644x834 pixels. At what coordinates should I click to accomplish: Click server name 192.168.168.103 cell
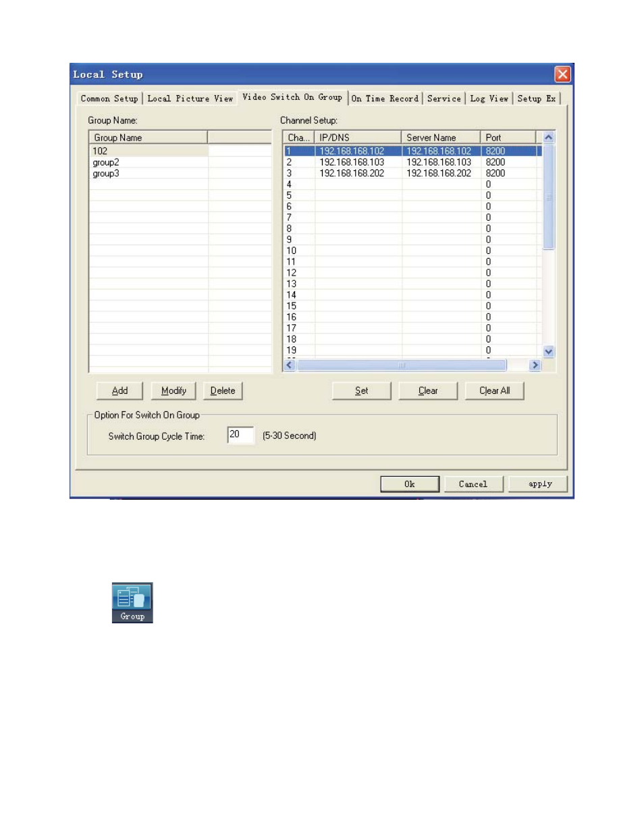(439, 162)
